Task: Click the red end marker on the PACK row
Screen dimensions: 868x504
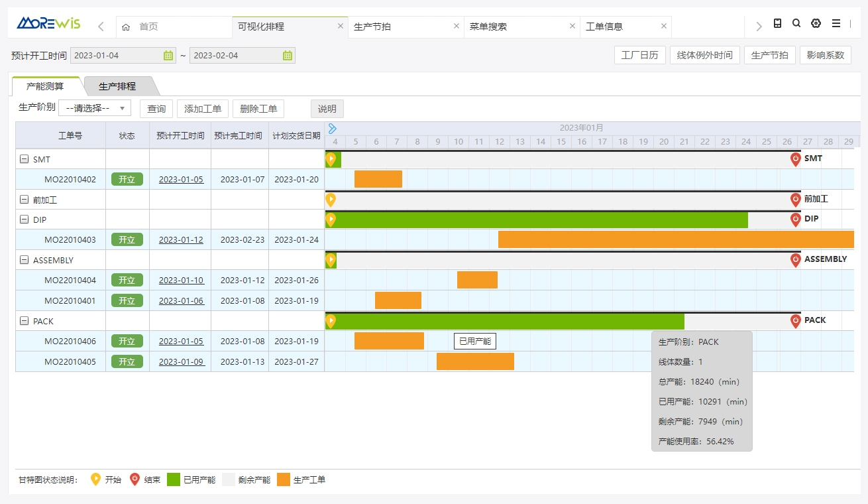Action: pyautogui.click(x=796, y=321)
